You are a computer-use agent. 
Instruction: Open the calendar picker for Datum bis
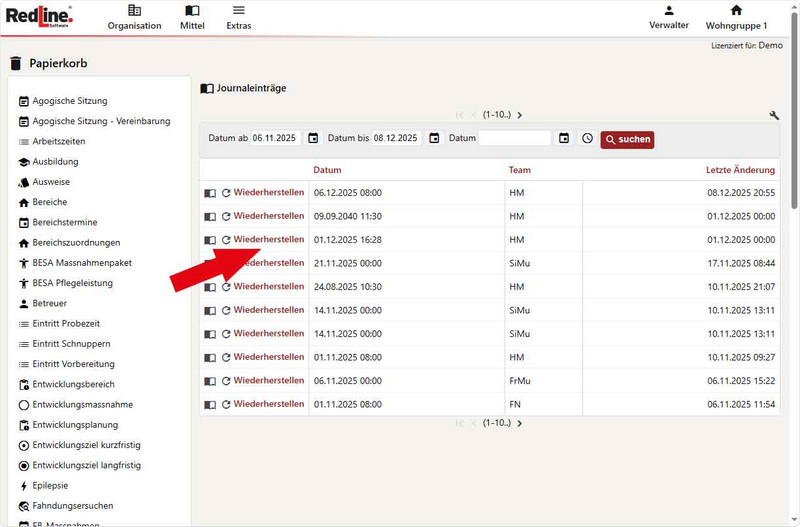pos(434,138)
